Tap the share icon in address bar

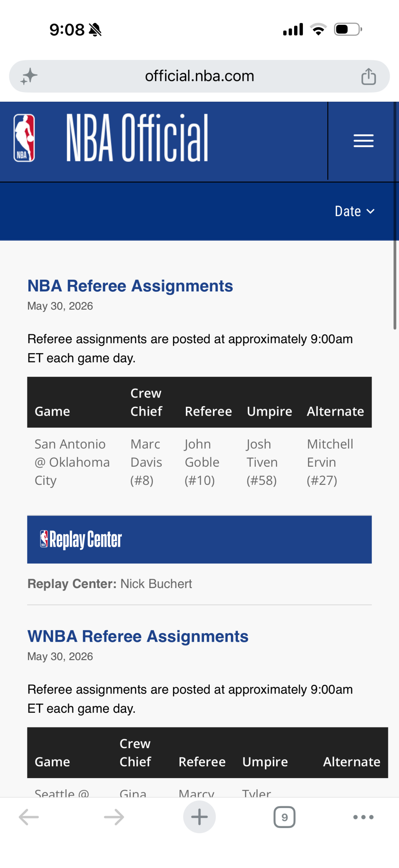coord(368,76)
